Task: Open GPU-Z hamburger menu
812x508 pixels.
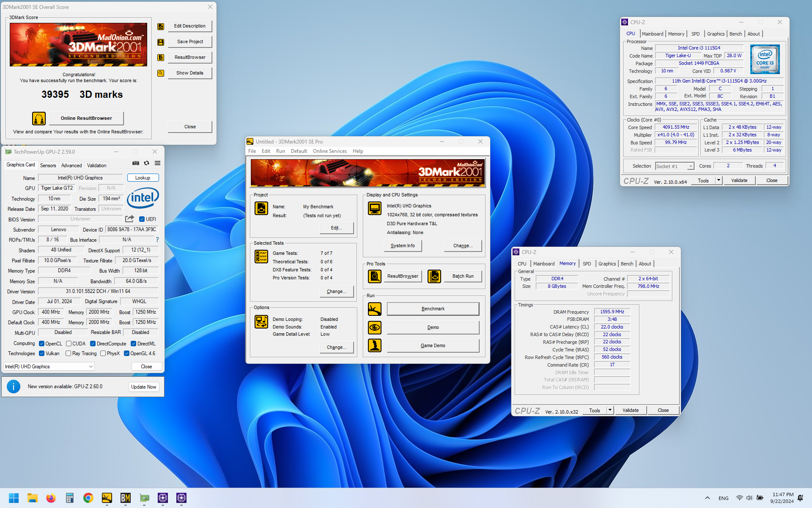Action: [157, 163]
